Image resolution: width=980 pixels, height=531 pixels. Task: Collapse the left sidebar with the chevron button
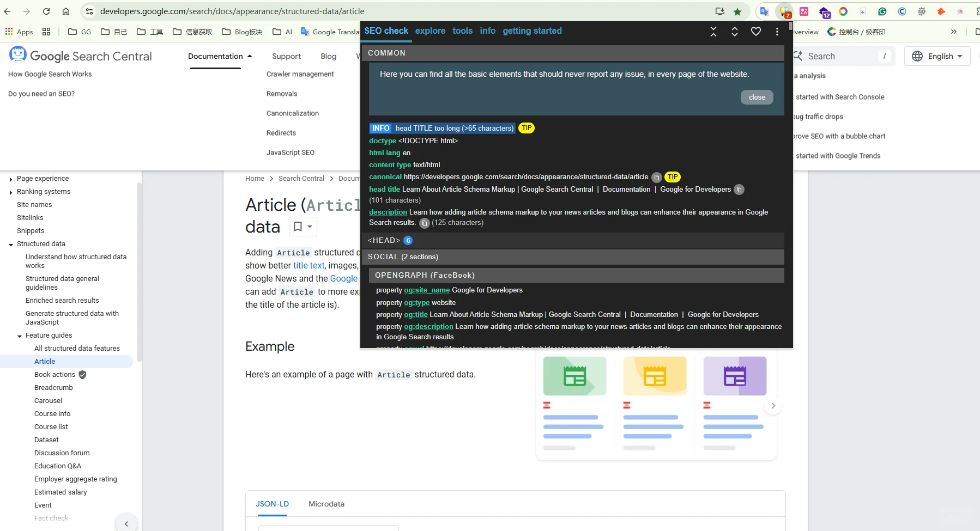pyautogui.click(x=126, y=523)
